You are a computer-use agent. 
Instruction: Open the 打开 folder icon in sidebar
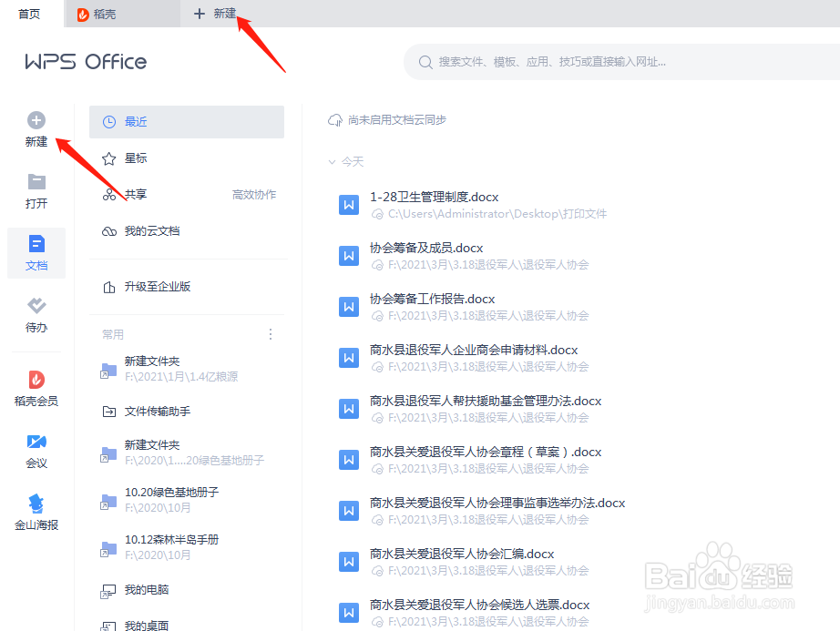(36, 182)
